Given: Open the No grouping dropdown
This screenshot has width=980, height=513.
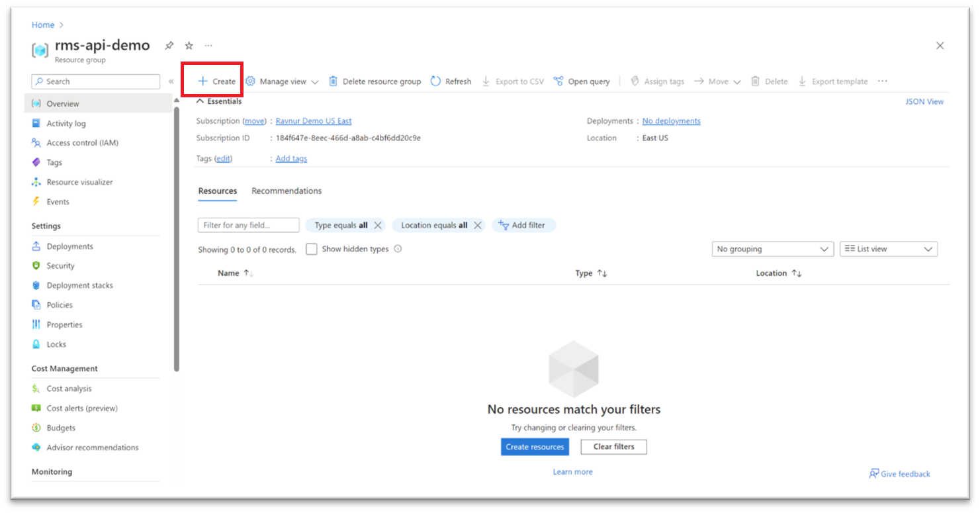Looking at the screenshot, I should [772, 249].
